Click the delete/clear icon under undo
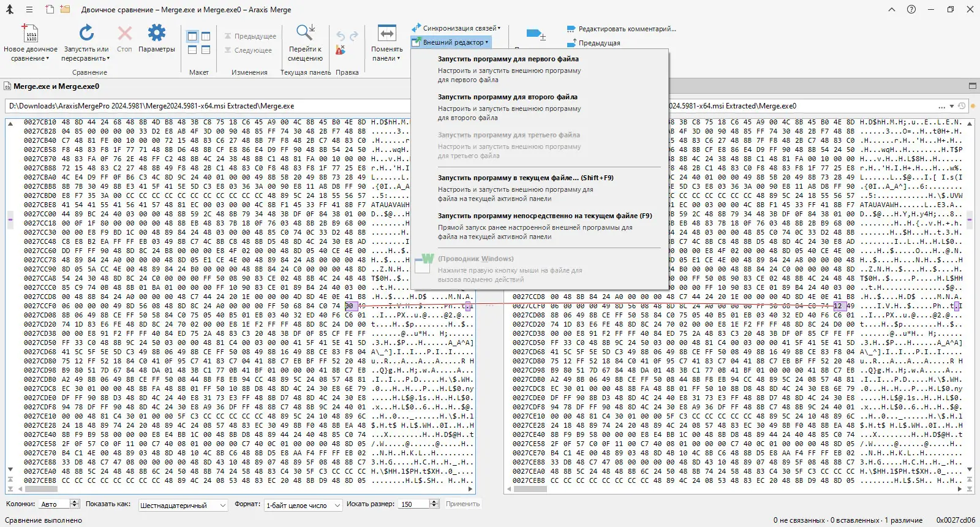The width and height of the screenshot is (980, 527). [341, 50]
